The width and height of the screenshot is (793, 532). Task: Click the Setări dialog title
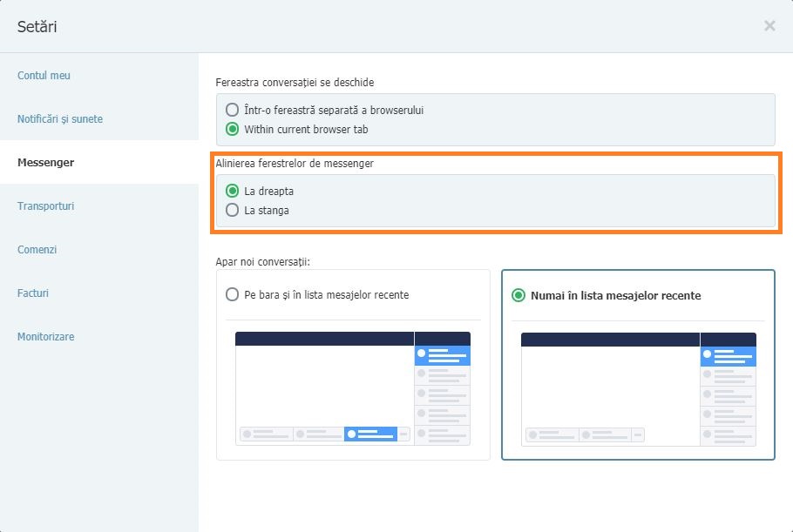[37, 26]
